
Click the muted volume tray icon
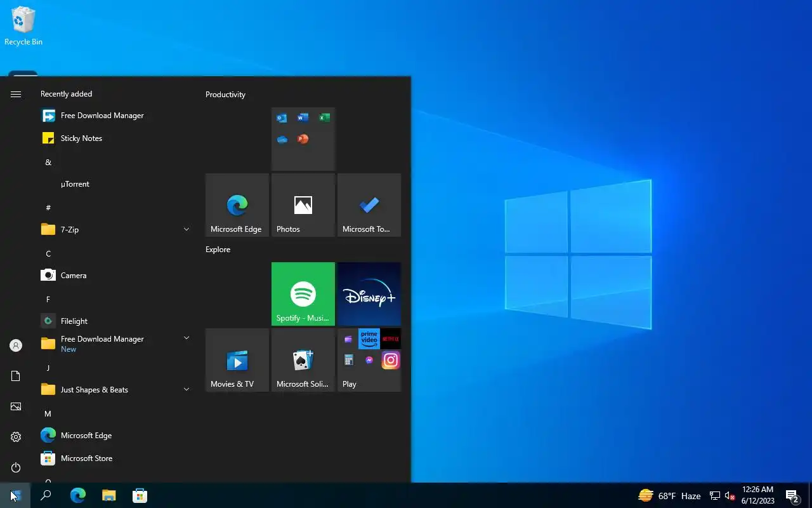[730, 496]
